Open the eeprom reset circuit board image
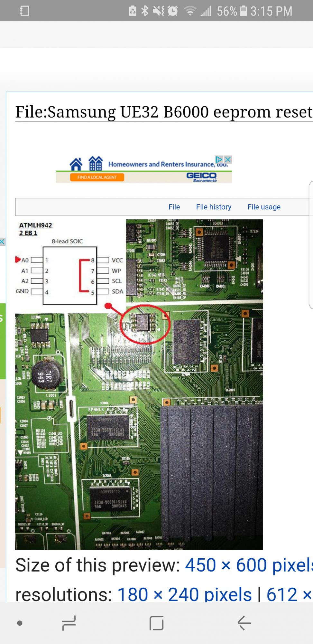Viewport: 313px width, 644px height. click(139, 384)
